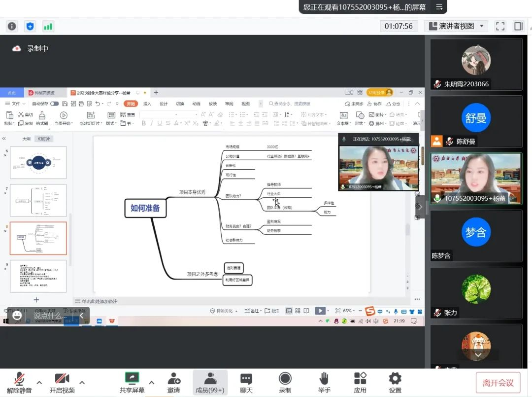Image resolution: width=532 pixels, height=397 pixels.
Task: Open screen viewing options menu
Action: coord(439,7)
